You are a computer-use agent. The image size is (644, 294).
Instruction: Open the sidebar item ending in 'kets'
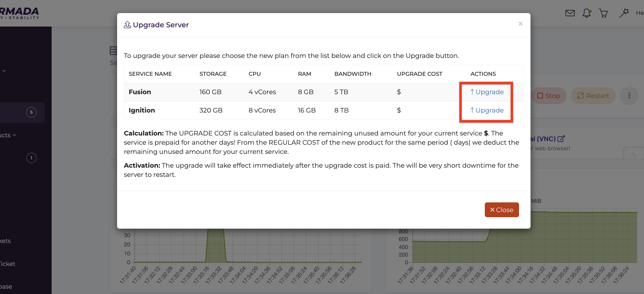point(5,241)
